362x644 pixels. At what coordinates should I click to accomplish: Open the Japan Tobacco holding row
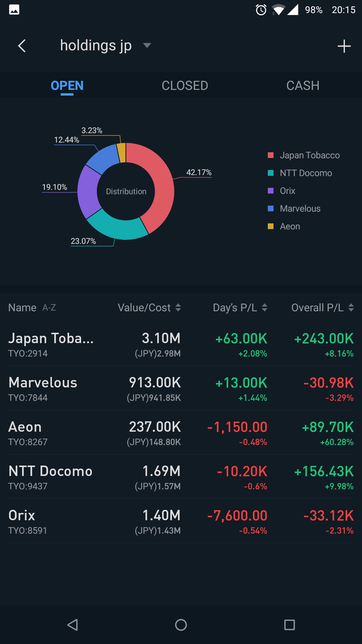(x=181, y=344)
